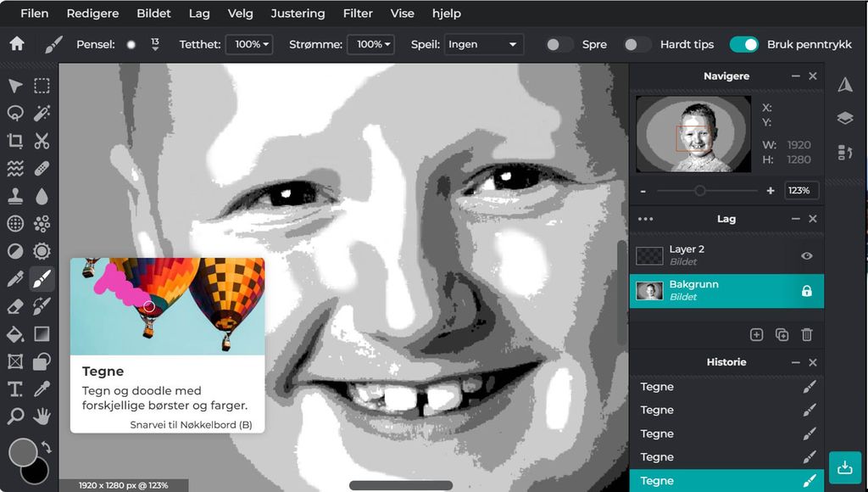Image resolution: width=868 pixels, height=492 pixels.
Task: Open the Justering menu
Action: point(298,14)
